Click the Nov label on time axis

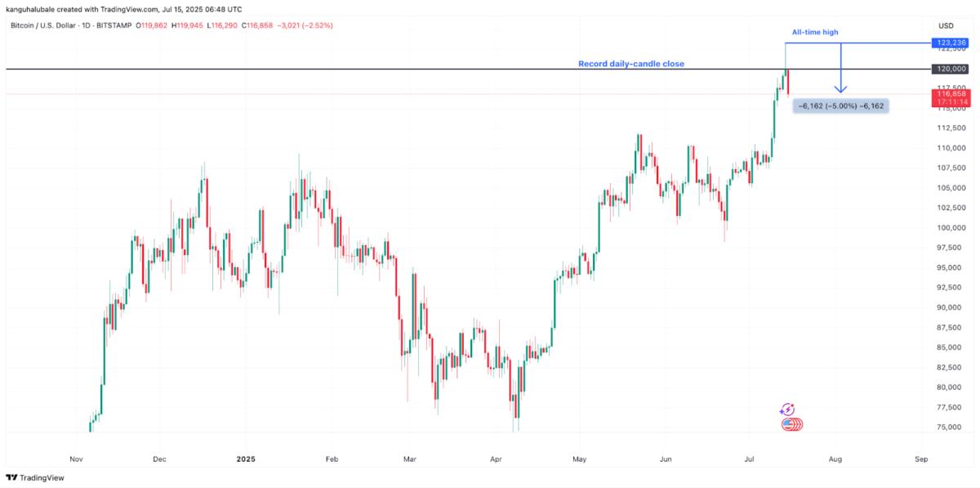[76, 459]
